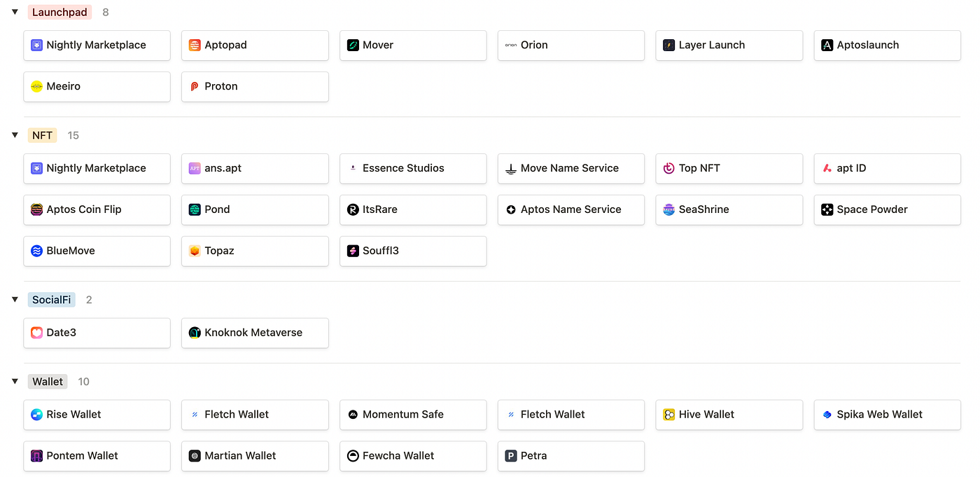
Task: Open the Date3 card
Action: click(97, 333)
